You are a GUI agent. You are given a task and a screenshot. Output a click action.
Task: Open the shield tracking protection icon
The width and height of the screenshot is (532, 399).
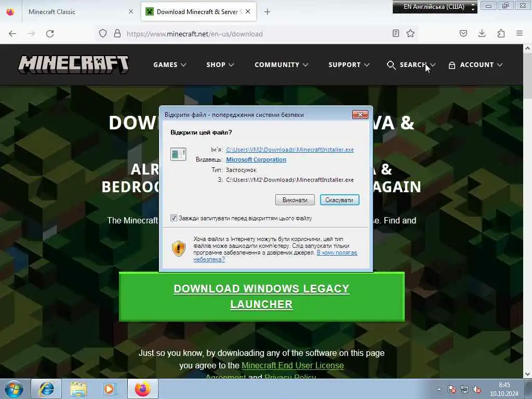(103, 33)
